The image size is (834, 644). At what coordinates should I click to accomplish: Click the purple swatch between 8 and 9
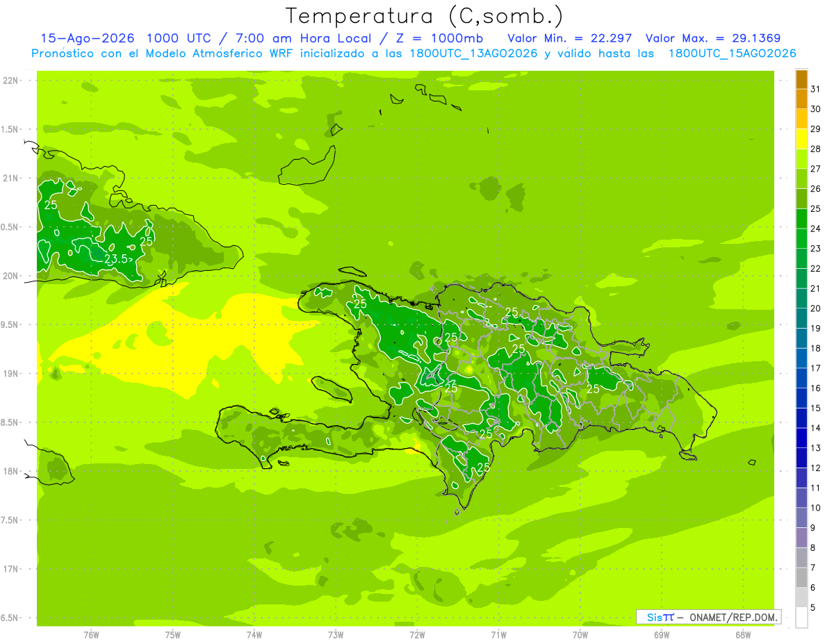point(801,538)
